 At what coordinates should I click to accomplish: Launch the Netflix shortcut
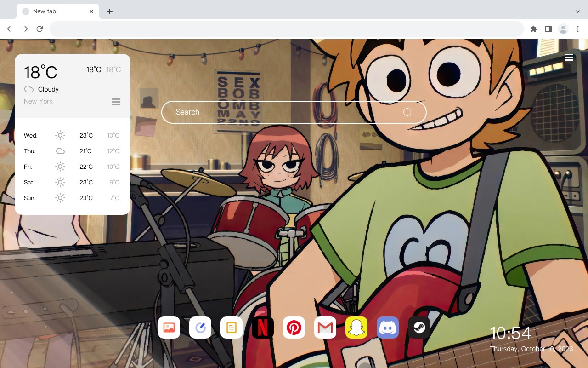263,328
